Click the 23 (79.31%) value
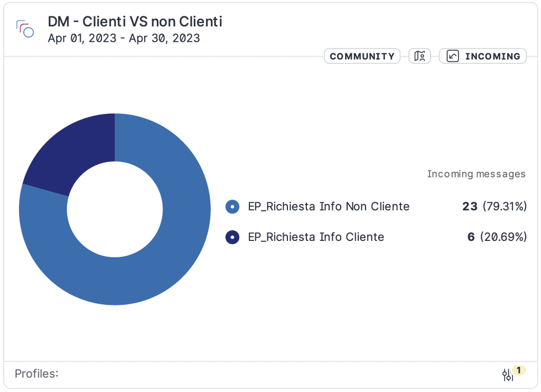 [x=495, y=207]
